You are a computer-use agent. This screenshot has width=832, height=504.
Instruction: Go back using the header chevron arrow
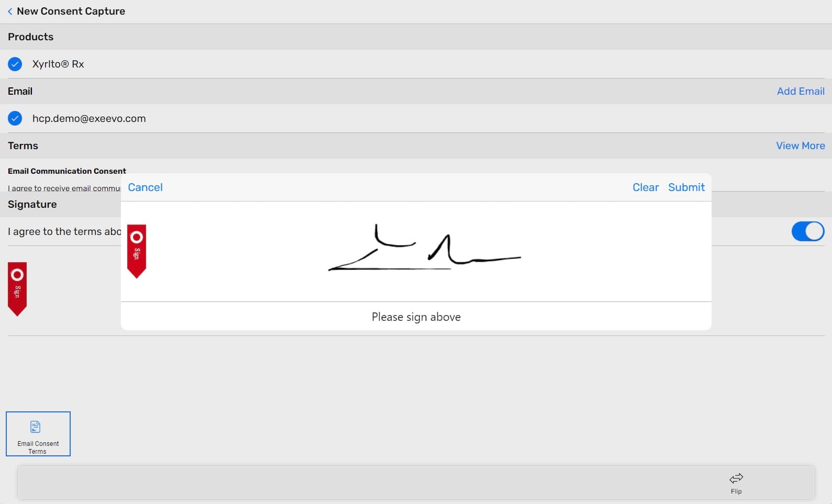pyautogui.click(x=10, y=12)
